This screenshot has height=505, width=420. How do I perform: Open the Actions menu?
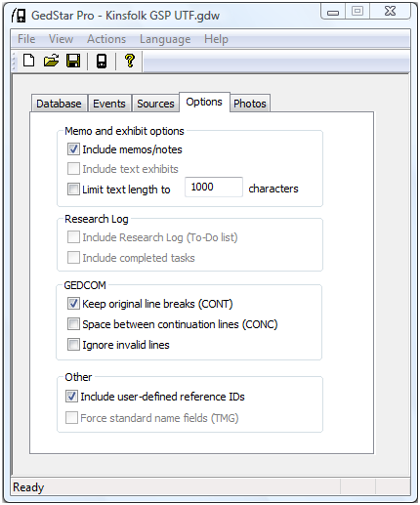(x=106, y=39)
